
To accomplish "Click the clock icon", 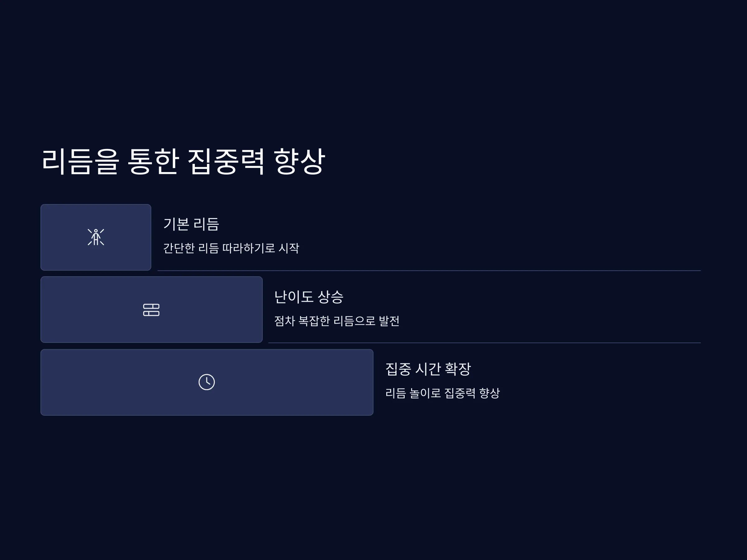I will [x=207, y=382].
